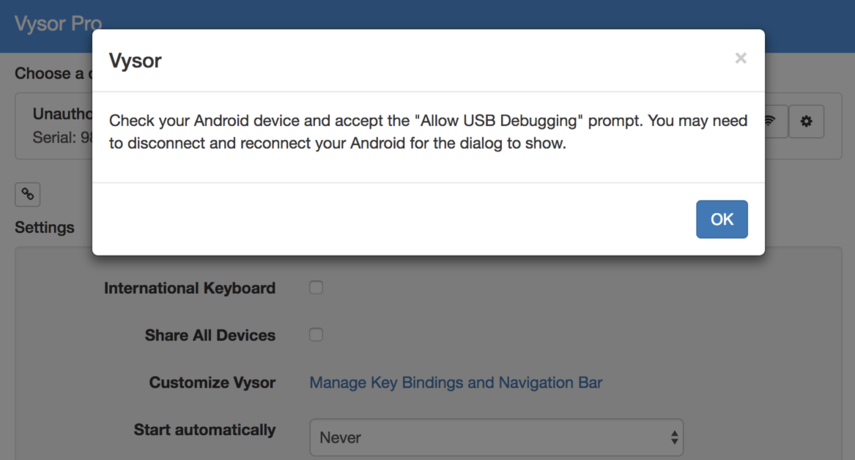
Task: Click the Start automatically label
Action: tap(204, 430)
